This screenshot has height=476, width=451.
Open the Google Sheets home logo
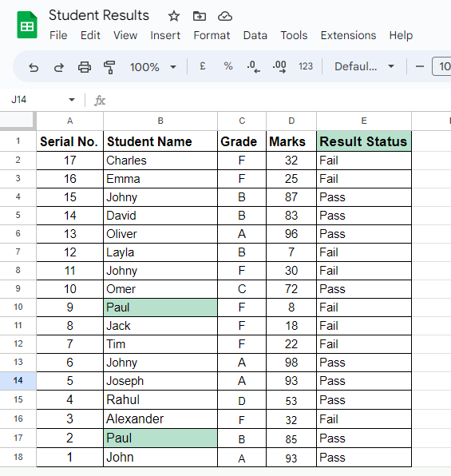(27, 25)
